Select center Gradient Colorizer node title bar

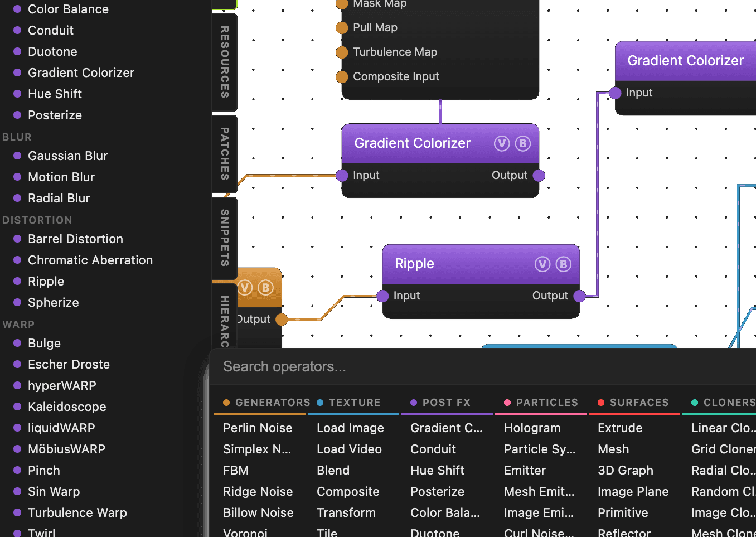tap(440, 144)
